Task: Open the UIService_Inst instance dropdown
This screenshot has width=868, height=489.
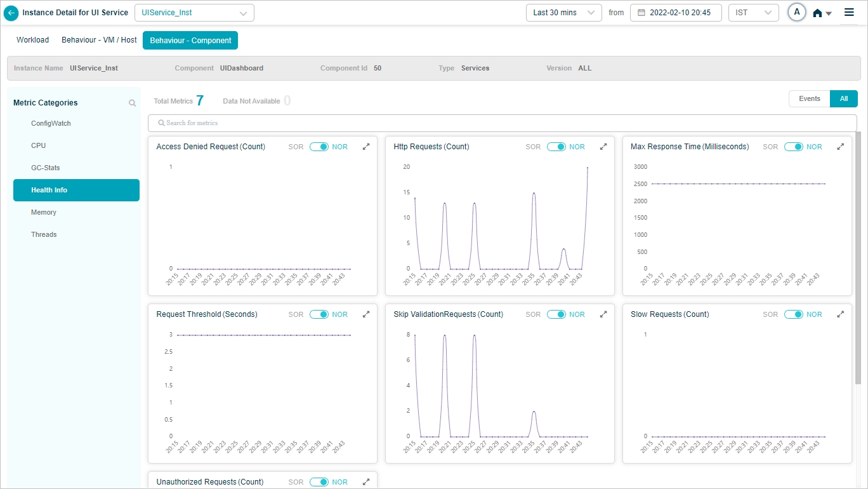Action: 194,13
